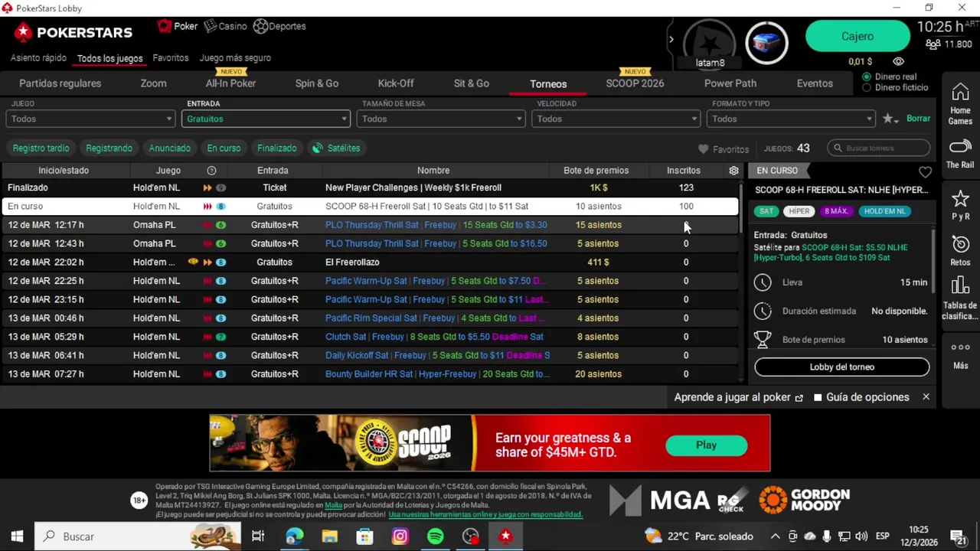Toggle Favoritos heart filter
This screenshot has height=551, width=980.
tap(724, 149)
